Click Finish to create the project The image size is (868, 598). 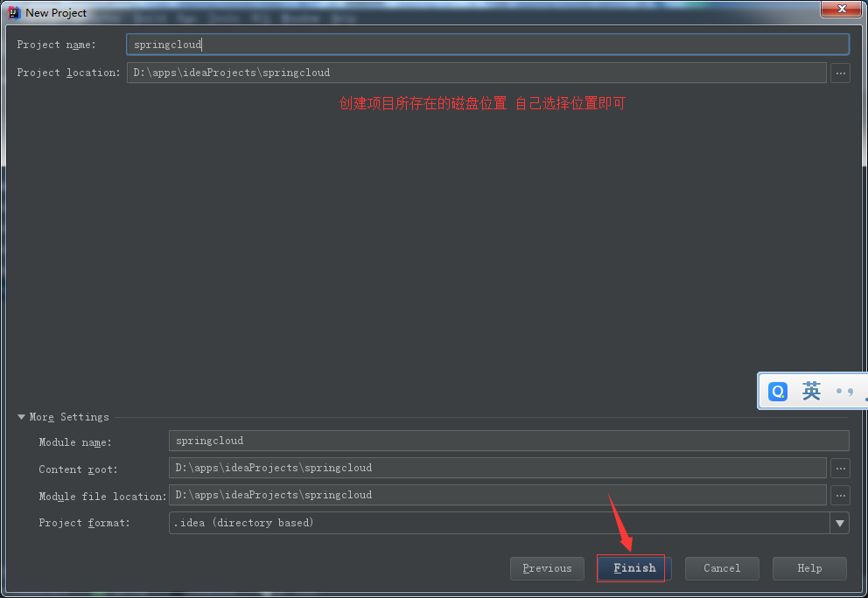click(634, 568)
